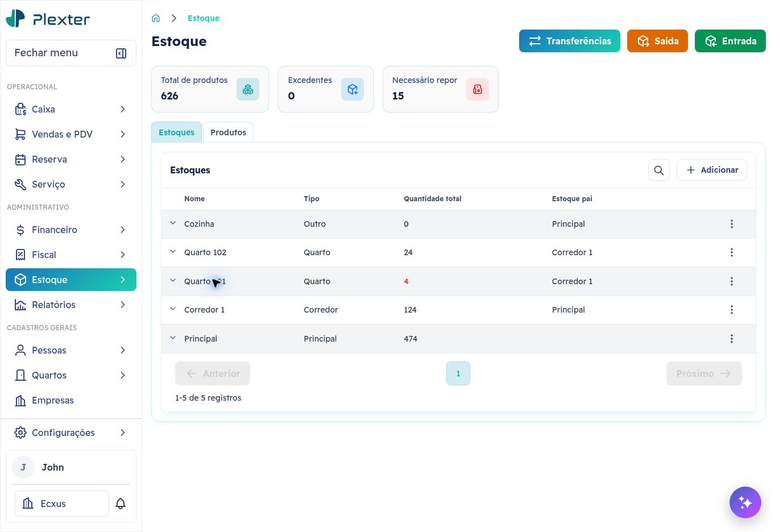
Task: Open row actions menu for Cozinha
Action: (x=732, y=224)
